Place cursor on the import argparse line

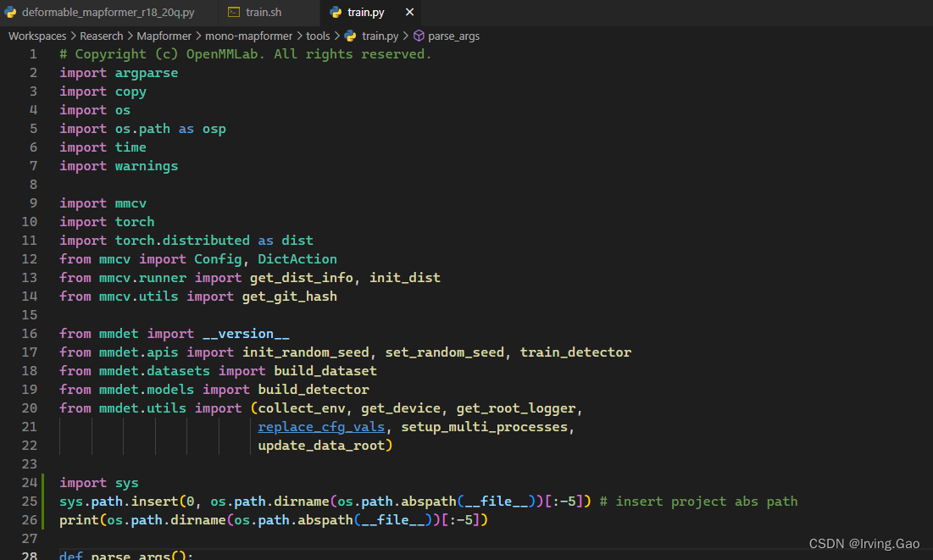point(119,72)
